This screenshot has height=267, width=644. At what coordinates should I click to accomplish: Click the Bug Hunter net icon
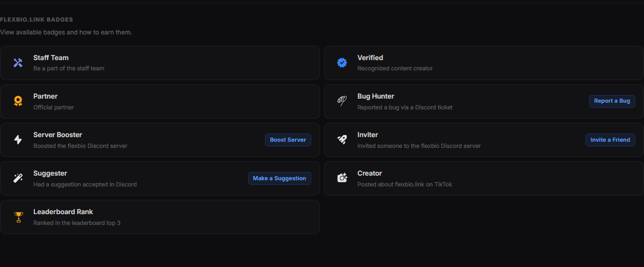342,101
